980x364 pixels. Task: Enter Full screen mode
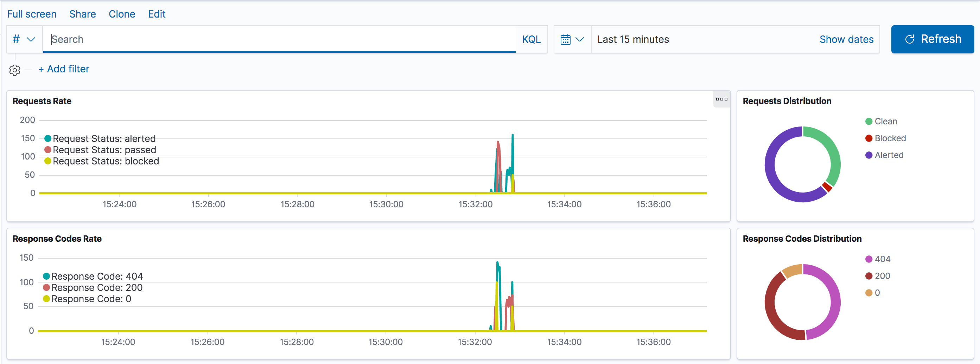32,14
